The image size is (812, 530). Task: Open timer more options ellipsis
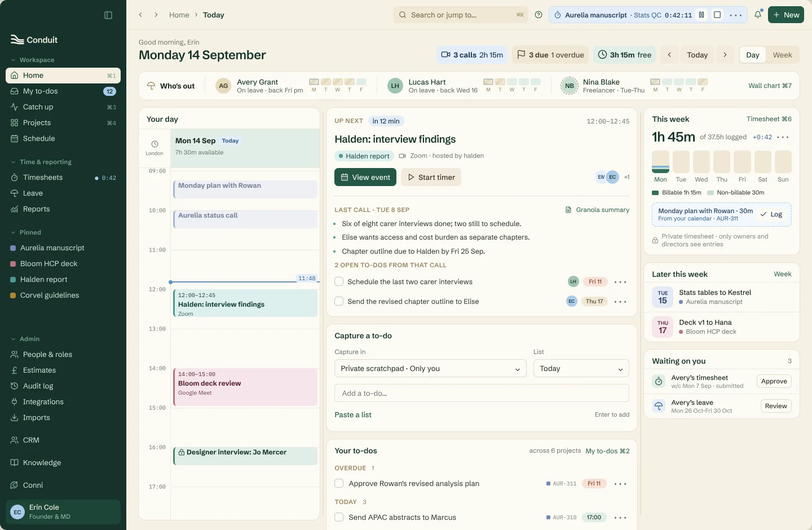(736, 15)
